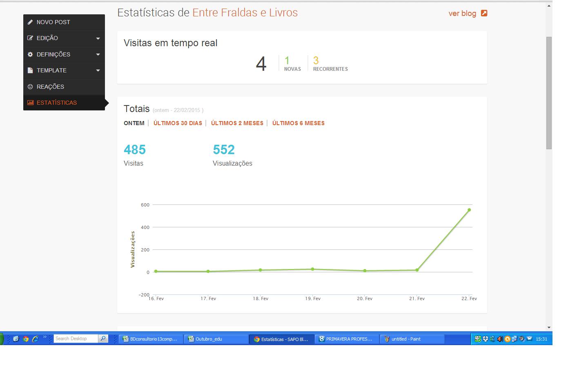Open the Entre Fraldas e Livros blog link
Screen dimensions: 588x368
[x=245, y=13]
